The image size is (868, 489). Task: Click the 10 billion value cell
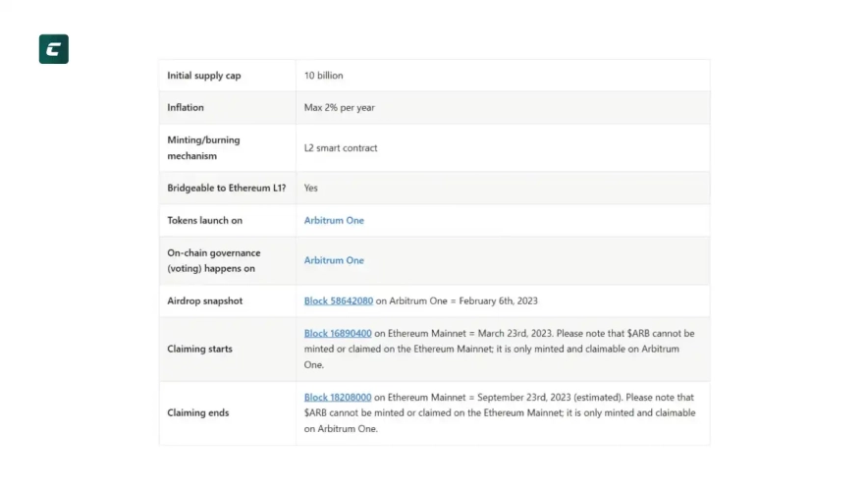tap(324, 76)
